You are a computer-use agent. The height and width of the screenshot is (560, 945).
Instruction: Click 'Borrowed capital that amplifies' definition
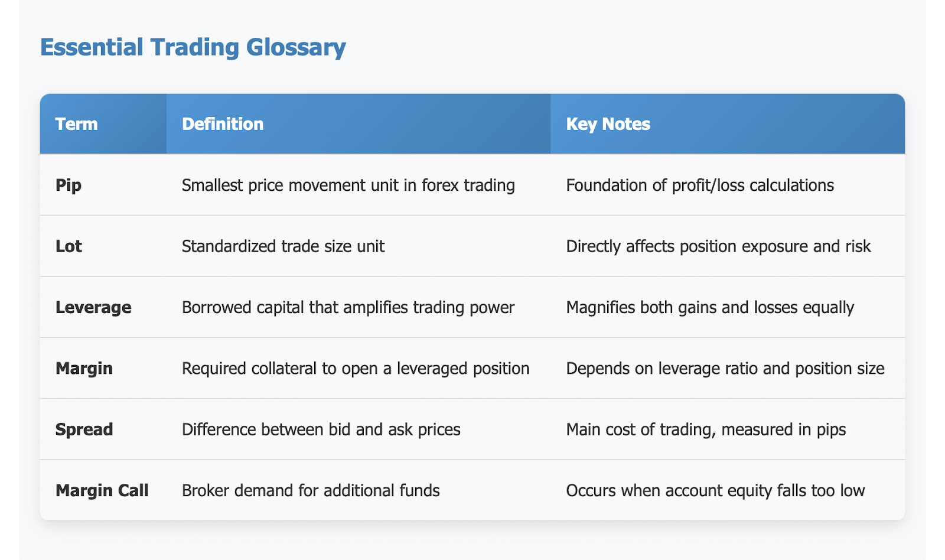[x=348, y=308]
